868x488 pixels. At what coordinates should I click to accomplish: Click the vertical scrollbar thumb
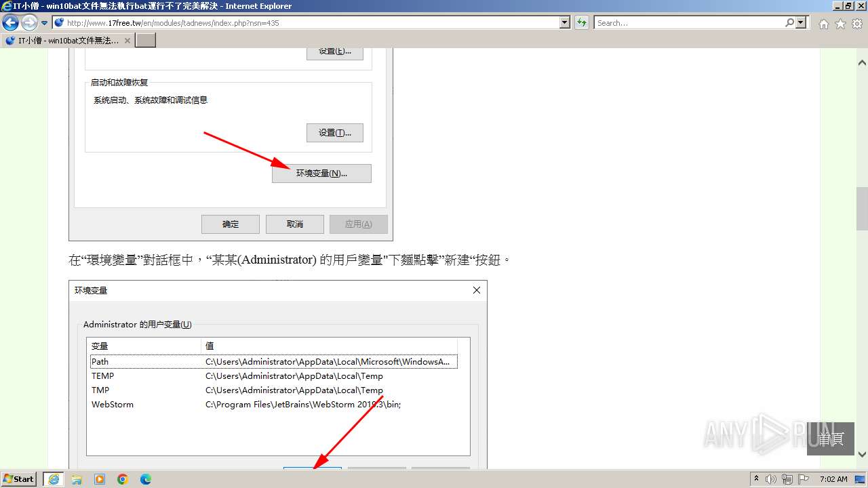point(862,209)
